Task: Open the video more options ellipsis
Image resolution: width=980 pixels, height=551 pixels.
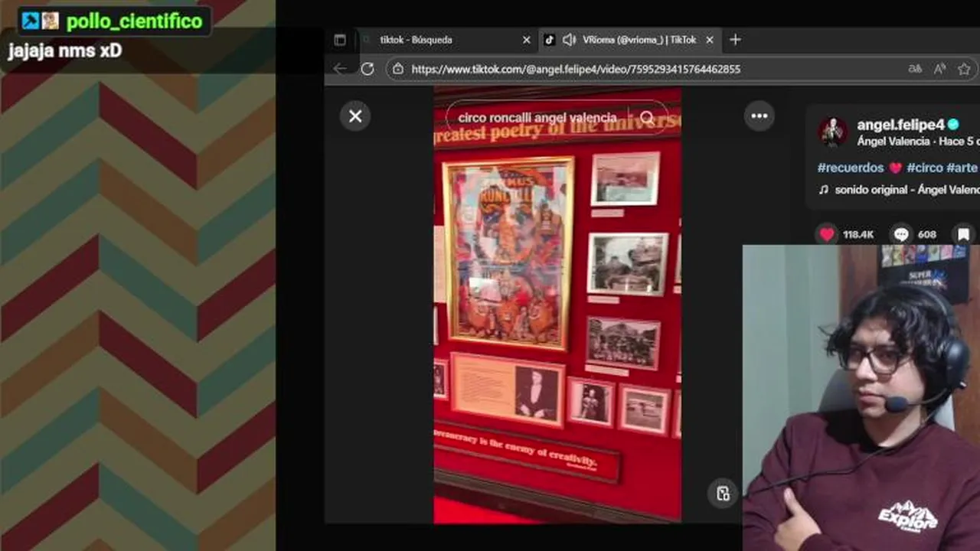Action: [759, 116]
